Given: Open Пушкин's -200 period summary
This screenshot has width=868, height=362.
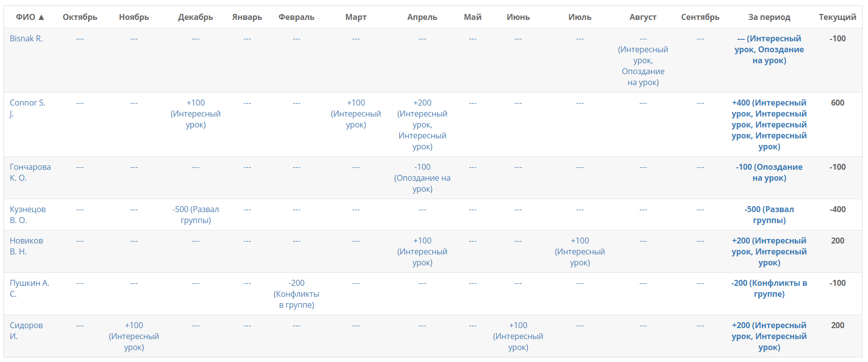Looking at the screenshot, I should coord(769,288).
